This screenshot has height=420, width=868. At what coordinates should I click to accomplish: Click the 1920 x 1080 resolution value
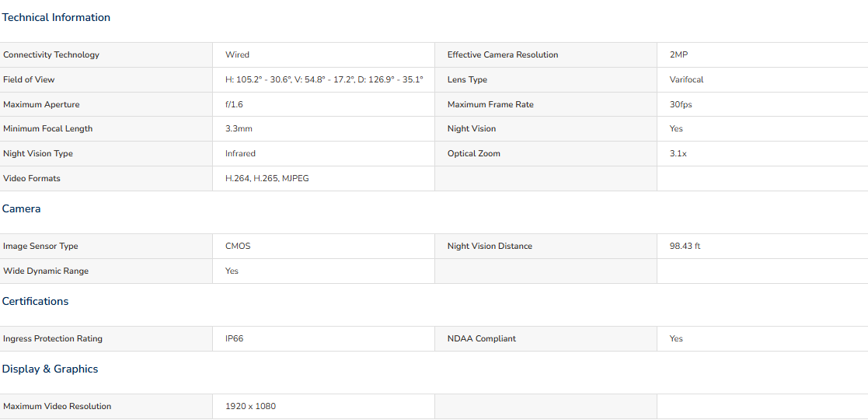(251, 406)
